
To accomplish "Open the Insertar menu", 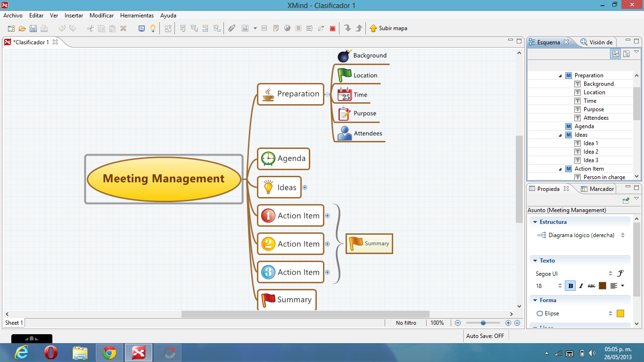I will click(74, 16).
